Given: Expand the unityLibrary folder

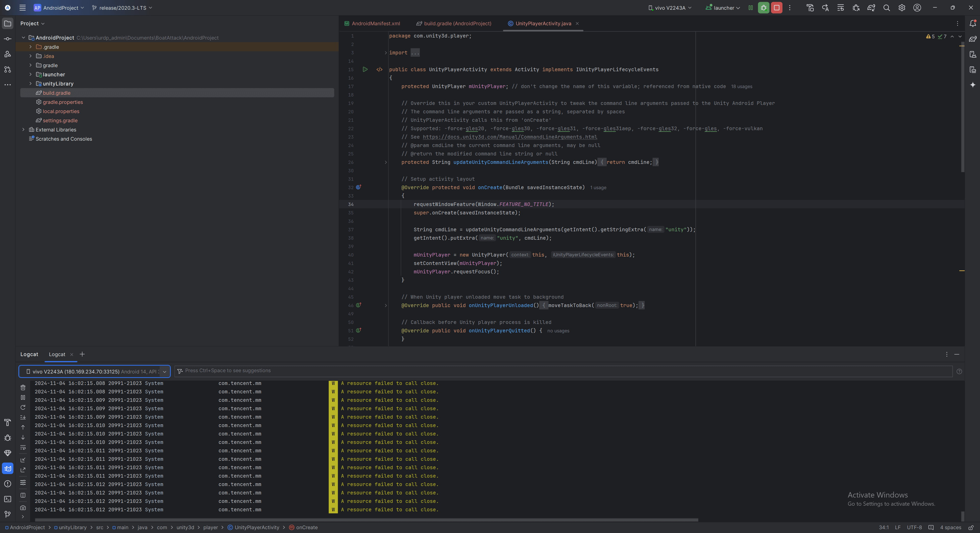Looking at the screenshot, I should pyautogui.click(x=31, y=84).
